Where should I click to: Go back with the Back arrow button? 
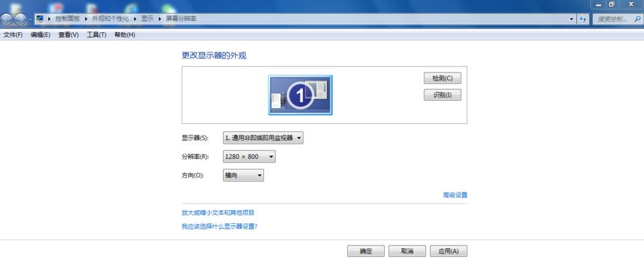click(7, 19)
